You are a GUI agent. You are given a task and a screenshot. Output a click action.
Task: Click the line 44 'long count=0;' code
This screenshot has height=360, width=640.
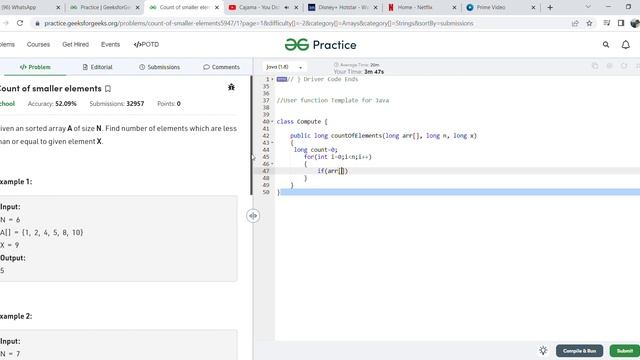(x=316, y=150)
